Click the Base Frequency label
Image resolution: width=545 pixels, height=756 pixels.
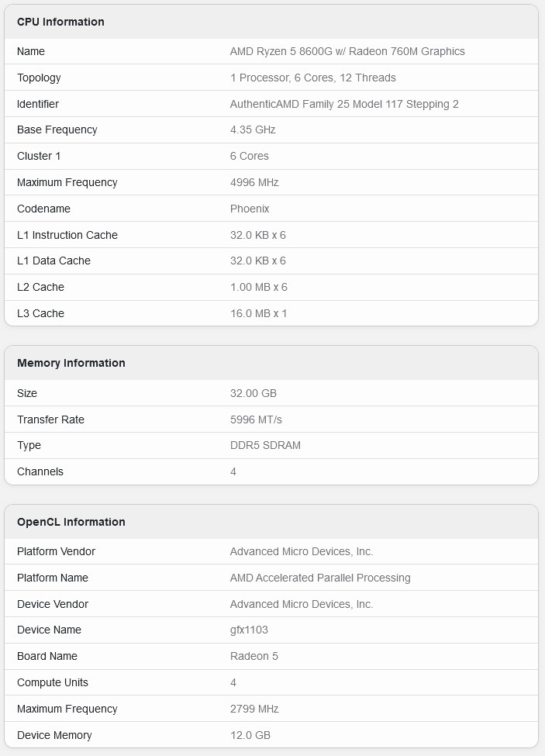pos(57,129)
